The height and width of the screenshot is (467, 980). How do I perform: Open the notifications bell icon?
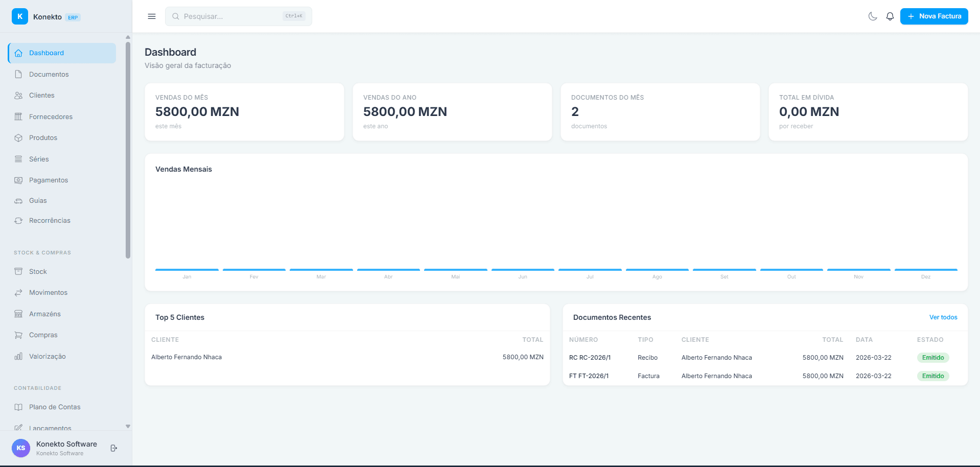point(890,16)
